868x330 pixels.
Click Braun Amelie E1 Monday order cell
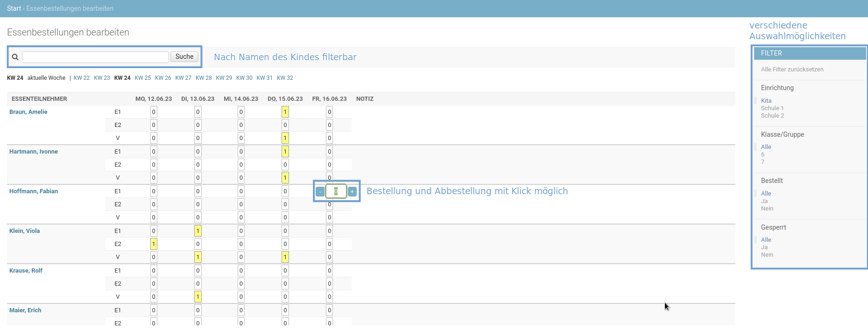click(x=154, y=112)
